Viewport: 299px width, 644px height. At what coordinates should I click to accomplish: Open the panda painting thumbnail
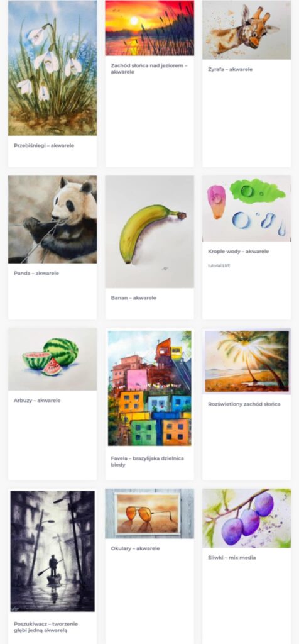pyautogui.click(x=53, y=219)
